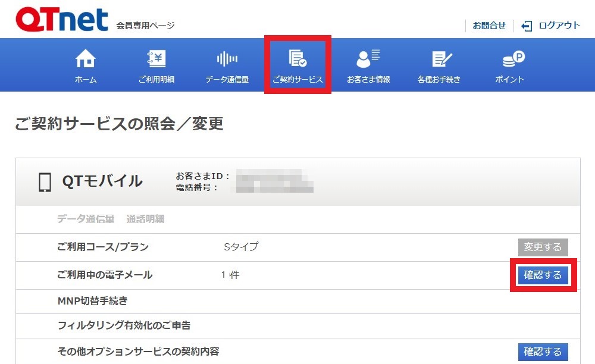Click the 会員専用ページ text
Screen dimensions: 595x364
coord(145,26)
